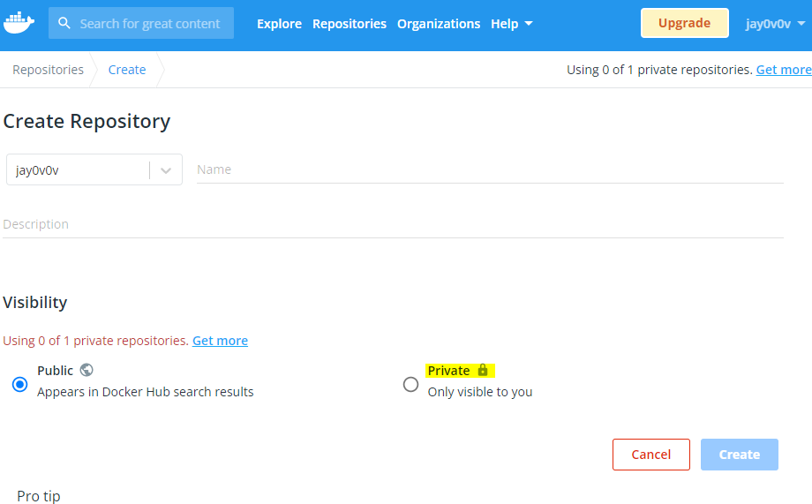The image size is (812, 504).
Task: Click the Upgrade button
Action: click(x=685, y=23)
